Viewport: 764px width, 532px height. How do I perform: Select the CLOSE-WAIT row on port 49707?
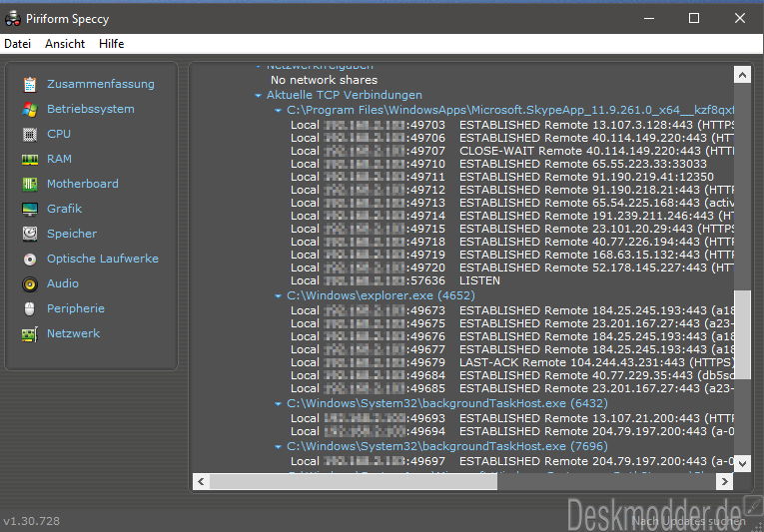coord(511,151)
